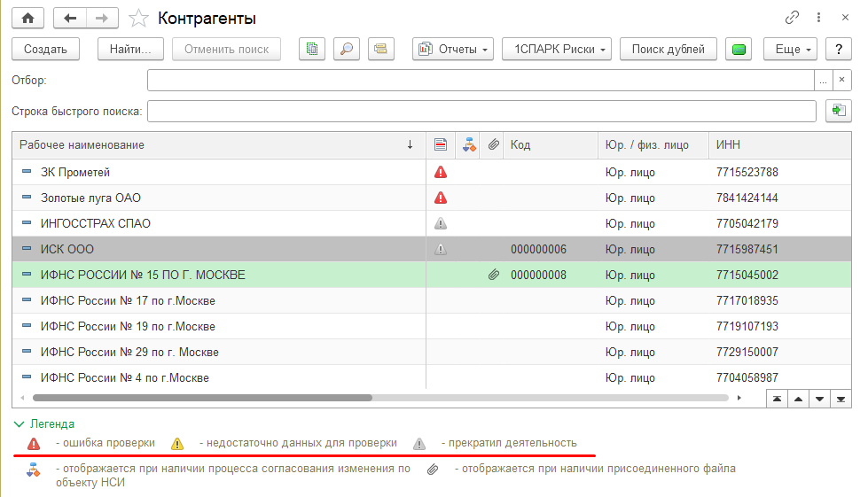The height and width of the screenshot is (497, 868).
Task: Click the green indicator toolbar button
Action: tap(739, 50)
